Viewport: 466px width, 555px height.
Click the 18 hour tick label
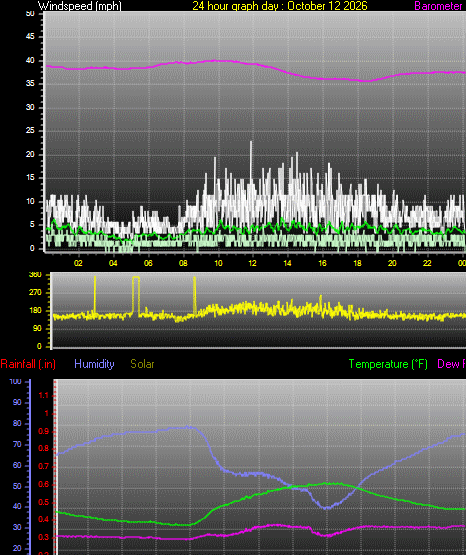coord(357,263)
